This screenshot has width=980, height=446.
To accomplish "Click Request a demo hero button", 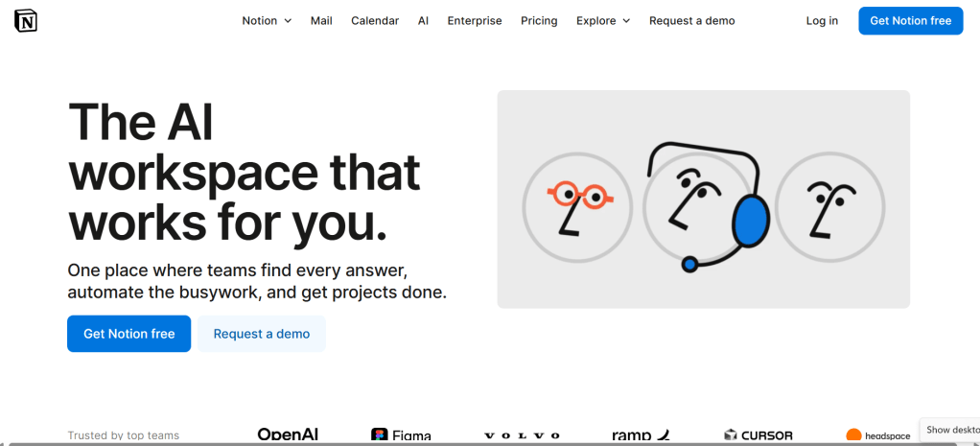I will click(x=262, y=334).
